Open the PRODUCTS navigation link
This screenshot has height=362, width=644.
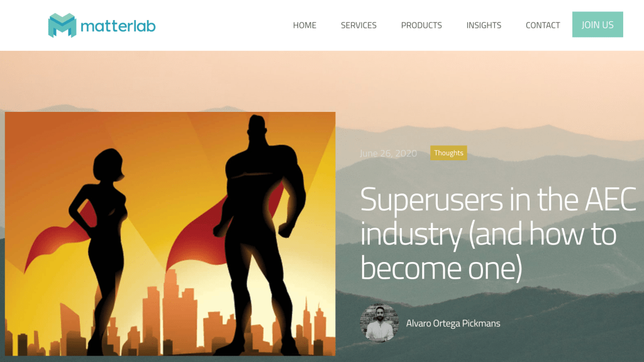[x=421, y=25]
